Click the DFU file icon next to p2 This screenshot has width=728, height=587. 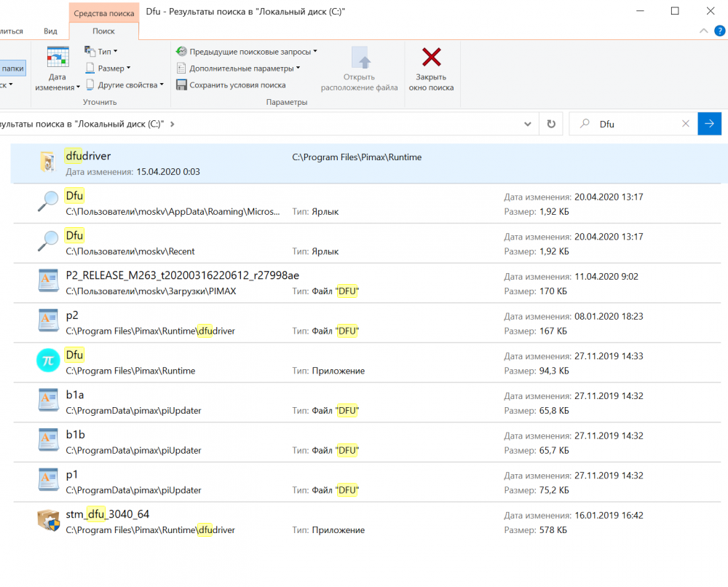click(48, 321)
